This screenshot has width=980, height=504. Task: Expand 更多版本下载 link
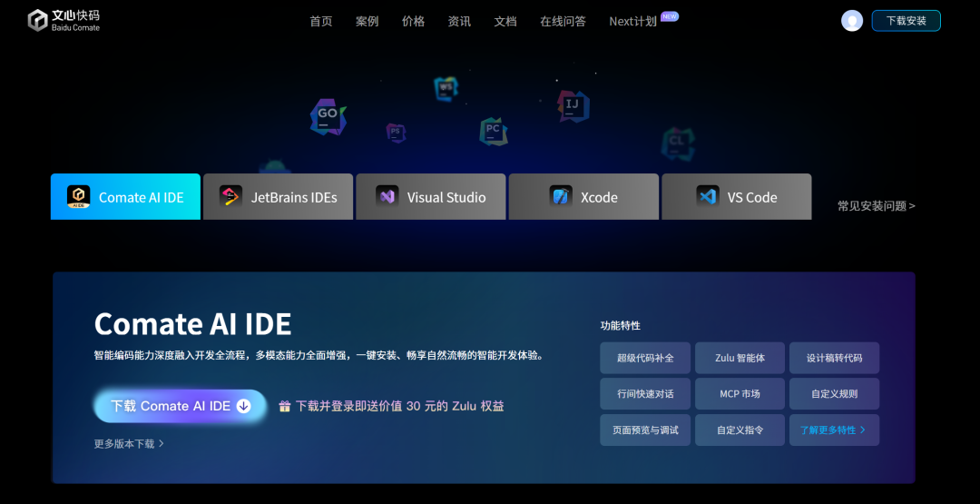tap(129, 444)
